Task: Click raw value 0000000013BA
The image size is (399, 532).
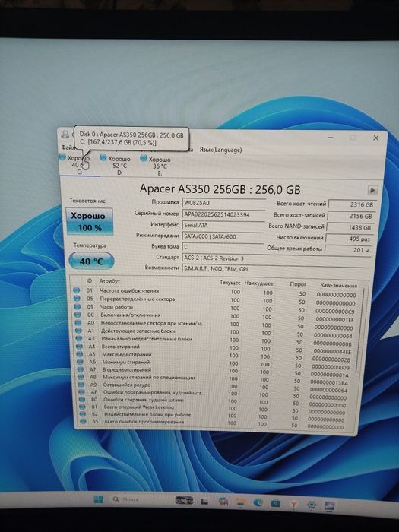Action: [x=329, y=383]
